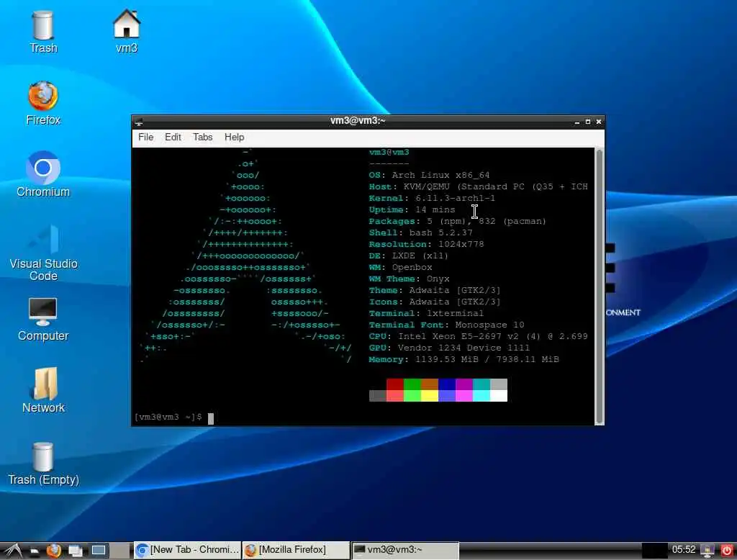This screenshot has height=560, width=737.
Task: Switch to Mozilla Firefox taskbar button
Action: click(296, 550)
